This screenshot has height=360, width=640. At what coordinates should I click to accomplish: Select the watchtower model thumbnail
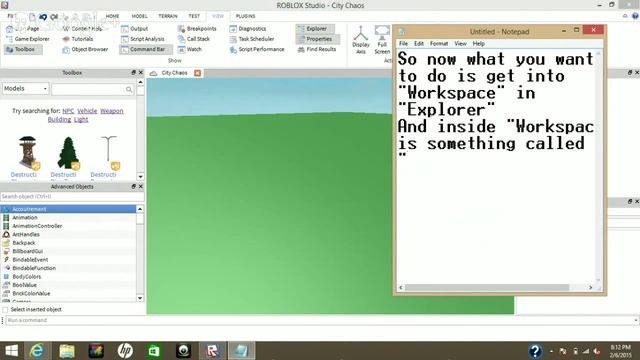28,153
